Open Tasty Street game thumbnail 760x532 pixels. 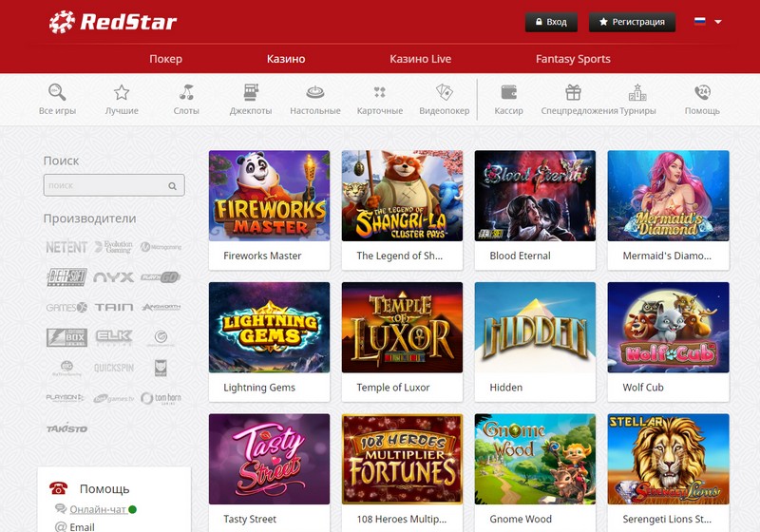coord(269,459)
